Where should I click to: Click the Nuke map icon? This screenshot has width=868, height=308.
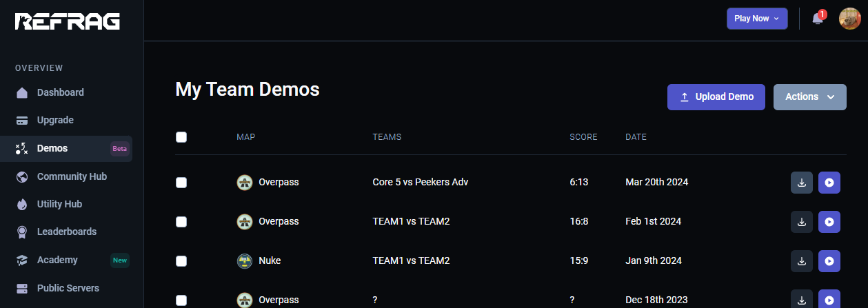click(244, 260)
